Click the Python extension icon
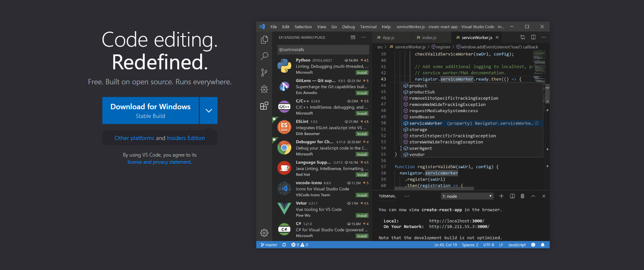 (x=284, y=66)
